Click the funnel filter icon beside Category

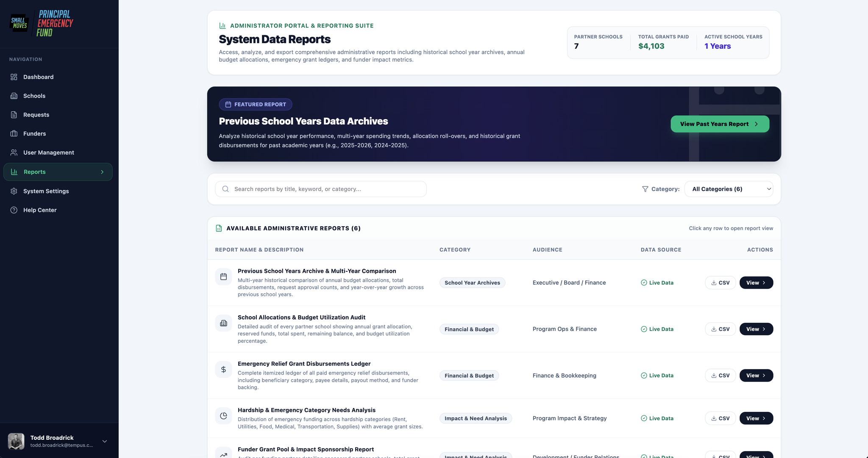click(x=645, y=189)
